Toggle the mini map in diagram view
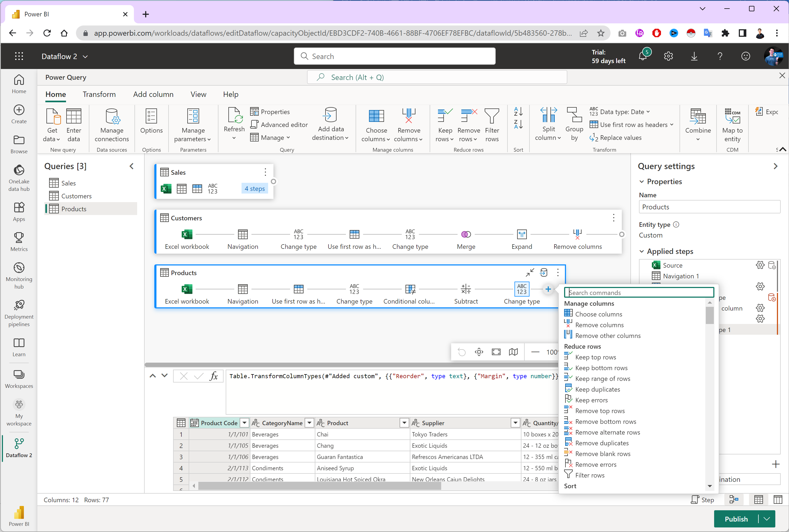The image size is (789, 532). pos(513,352)
